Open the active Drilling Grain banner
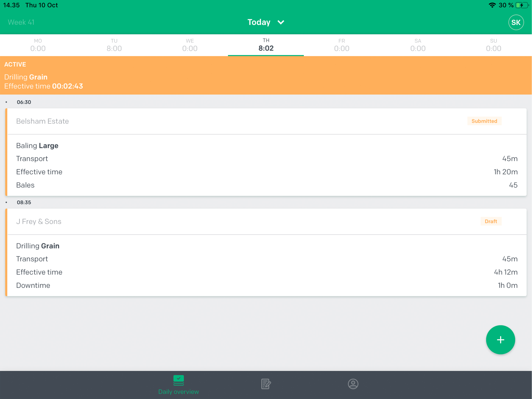Screen dimensions: 532x399 (x=266, y=75)
